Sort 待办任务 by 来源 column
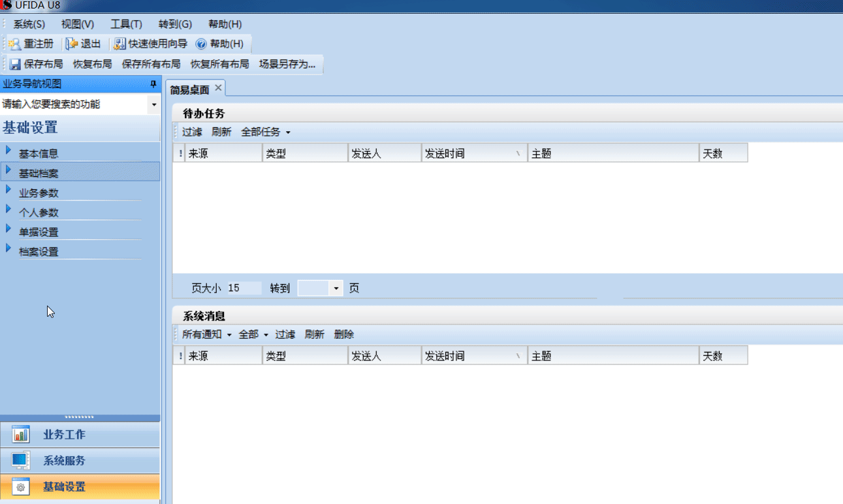This screenshot has width=843, height=504. pos(223,153)
